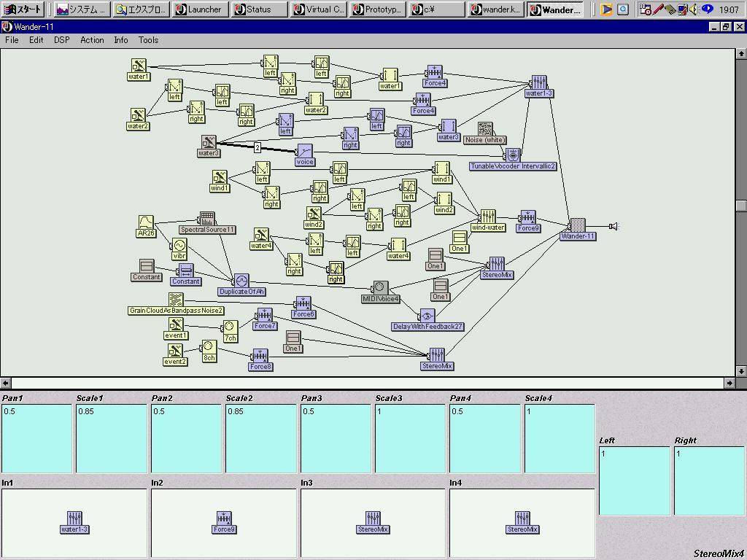
Task: Switch to the Status taskbar window
Action: pos(259,9)
